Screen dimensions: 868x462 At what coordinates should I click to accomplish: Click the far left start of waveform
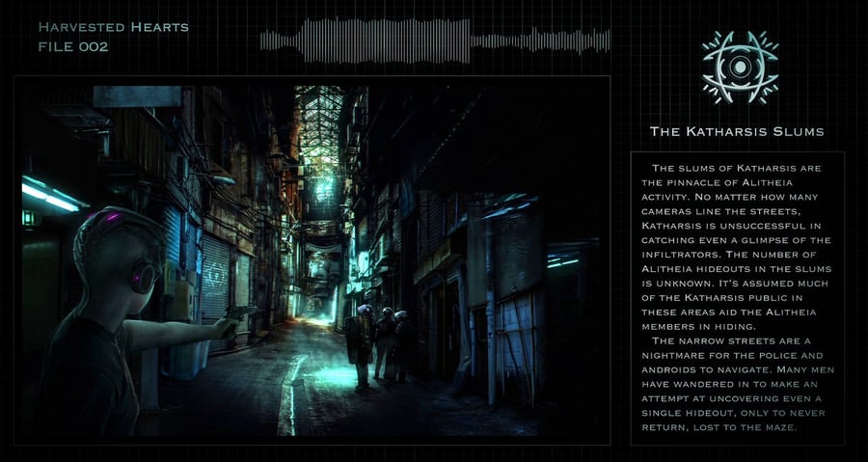(x=265, y=41)
